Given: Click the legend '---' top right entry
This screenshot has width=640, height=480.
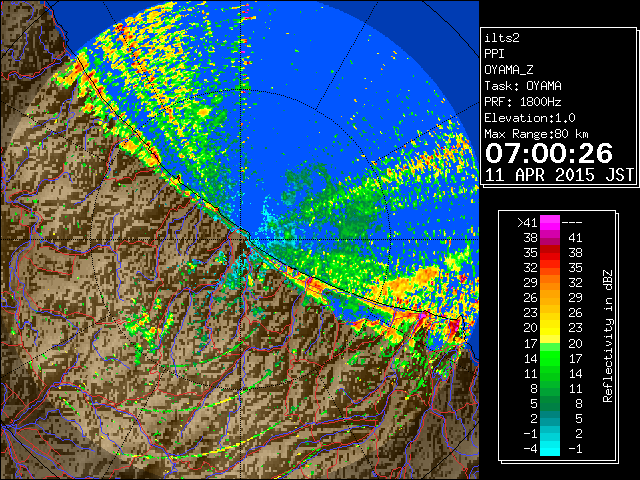Looking at the screenshot, I should coord(572,223).
